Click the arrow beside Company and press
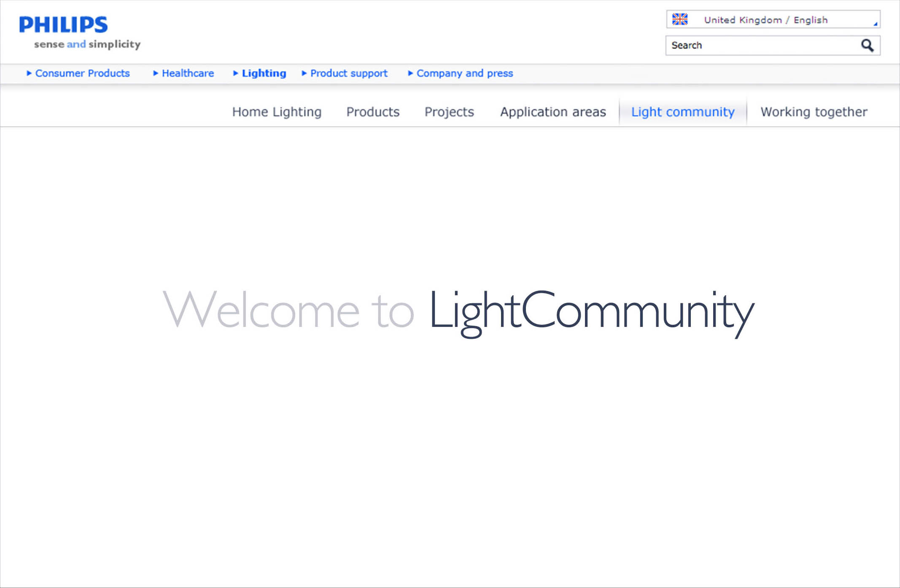 point(410,73)
